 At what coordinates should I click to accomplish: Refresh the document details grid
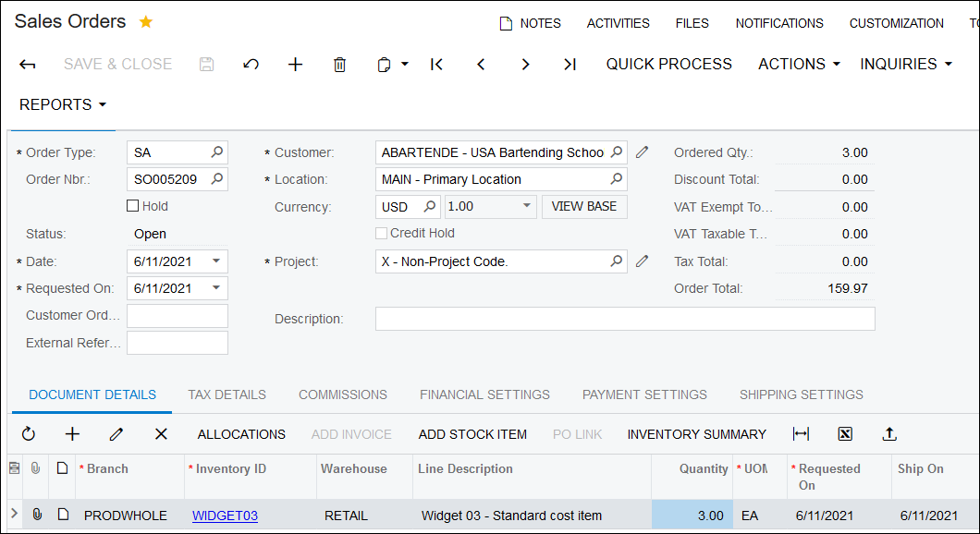click(29, 434)
